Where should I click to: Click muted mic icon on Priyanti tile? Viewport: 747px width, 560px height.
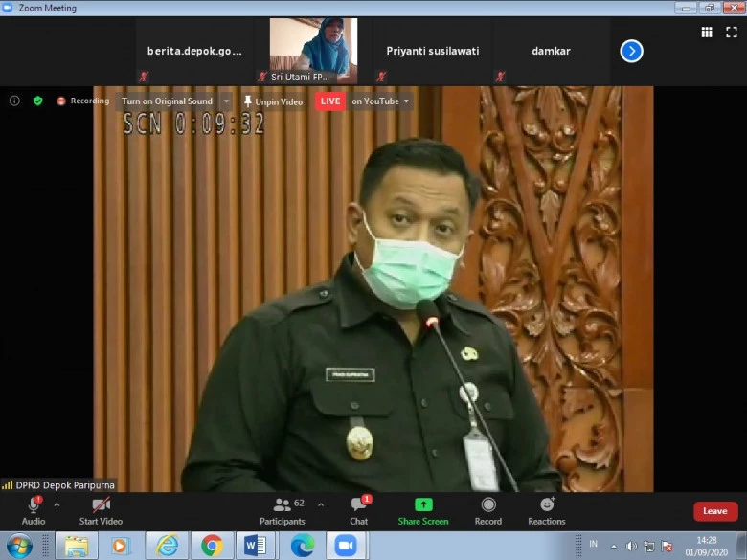(x=381, y=77)
